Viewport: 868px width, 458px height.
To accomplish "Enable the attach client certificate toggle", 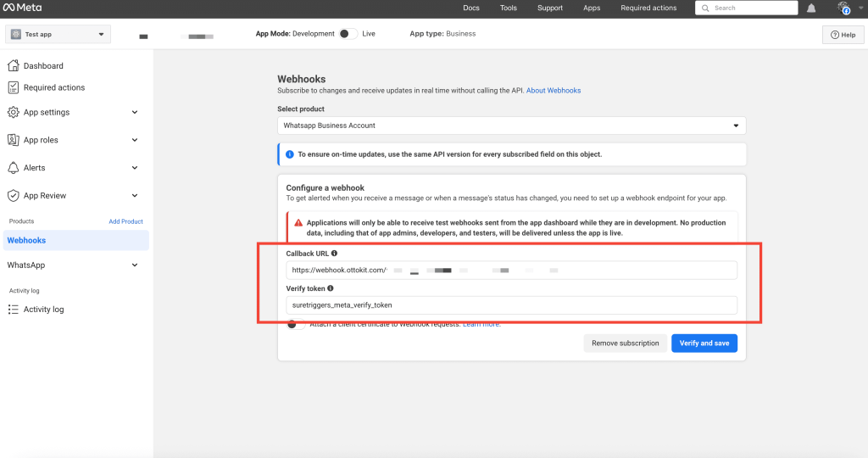I will pos(296,324).
